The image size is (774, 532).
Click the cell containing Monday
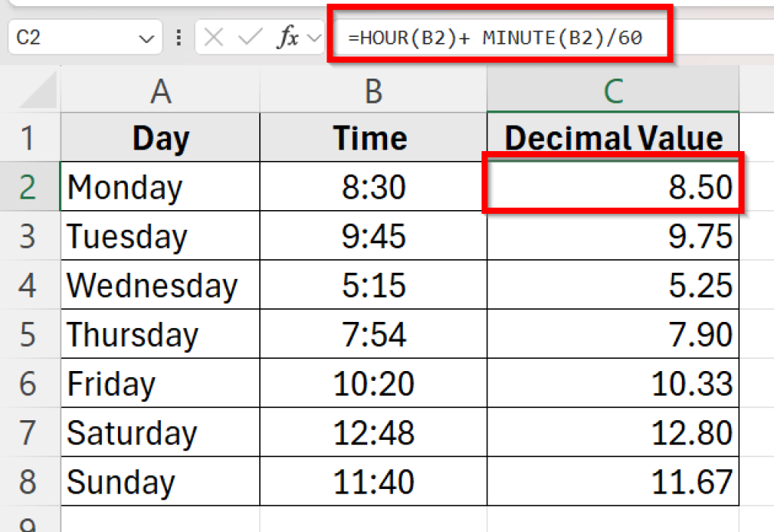(x=159, y=187)
